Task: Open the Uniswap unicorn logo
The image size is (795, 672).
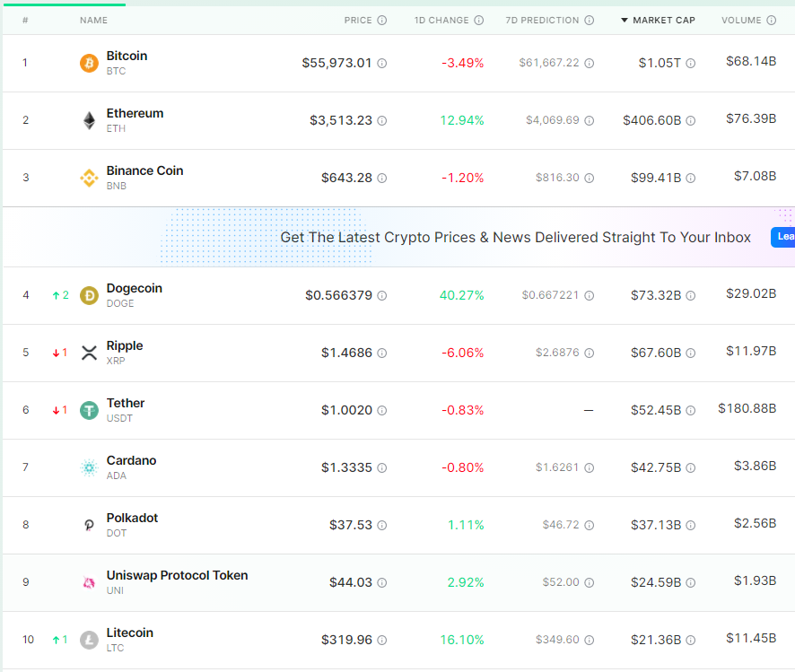Action: (x=89, y=582)
